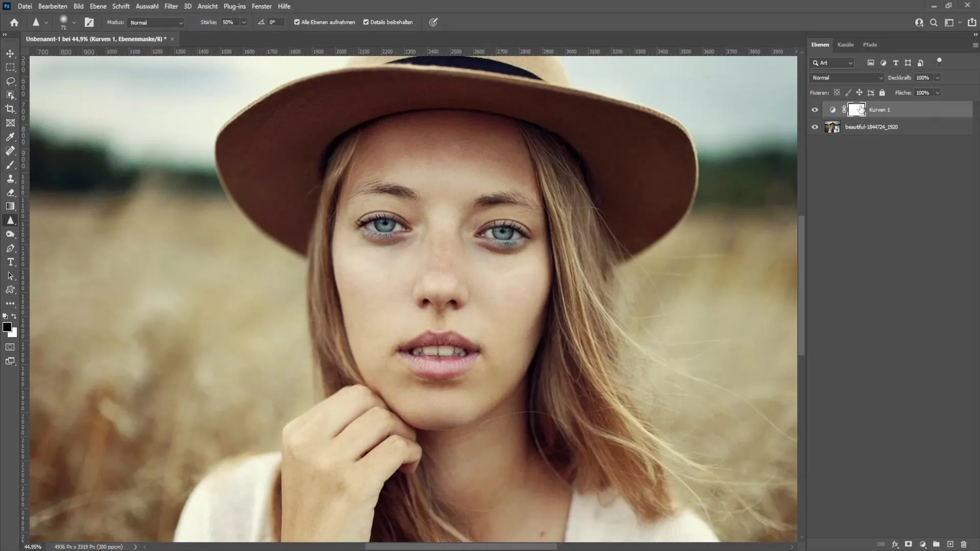Enable Alle Ebenen aufnehmen checkbox

coord(297,22)
